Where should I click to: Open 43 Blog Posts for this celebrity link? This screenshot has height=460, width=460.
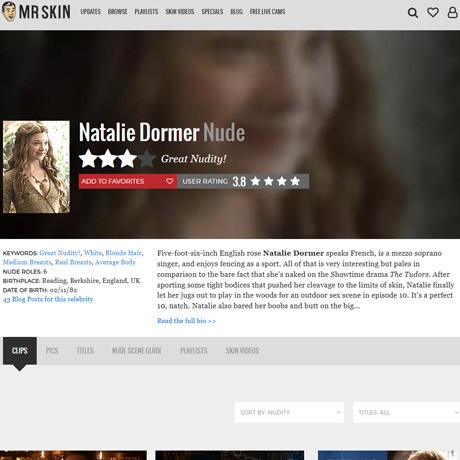(x=48, y=299)
